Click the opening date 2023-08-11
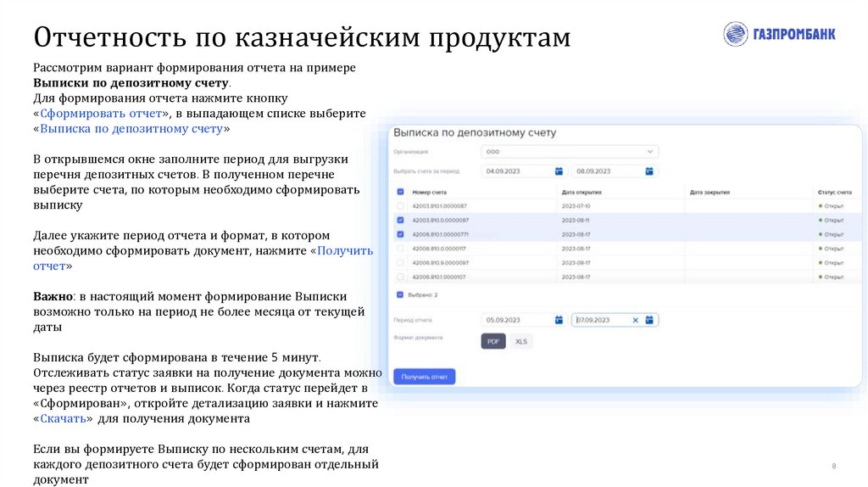 [576, 220]
